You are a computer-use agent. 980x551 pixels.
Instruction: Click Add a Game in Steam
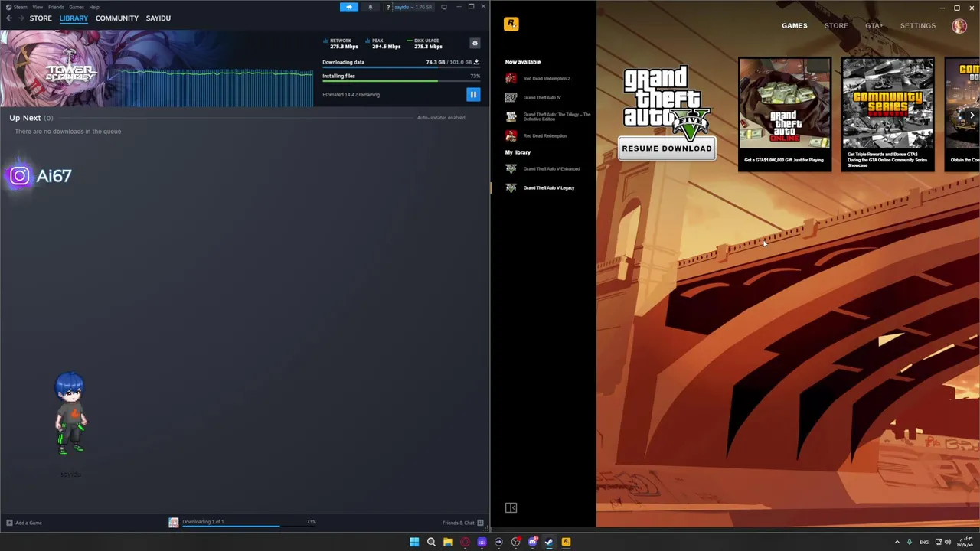(24, 523)
